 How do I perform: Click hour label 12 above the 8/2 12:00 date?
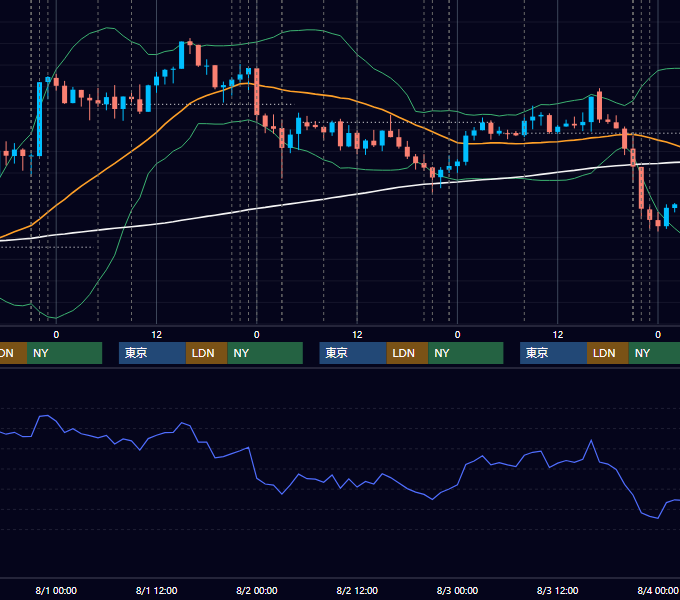point(357,335)
